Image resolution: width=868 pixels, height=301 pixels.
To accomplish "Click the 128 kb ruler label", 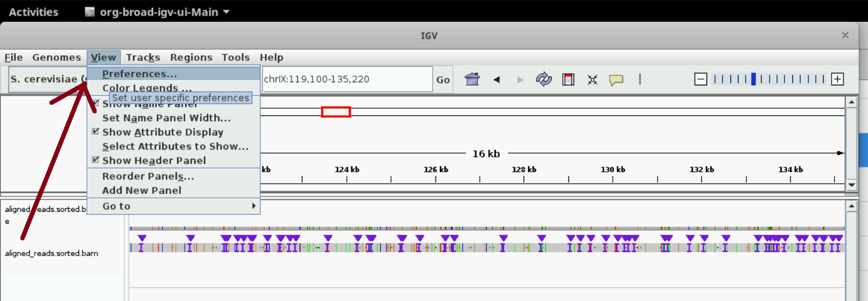I will tap(524, 170).
